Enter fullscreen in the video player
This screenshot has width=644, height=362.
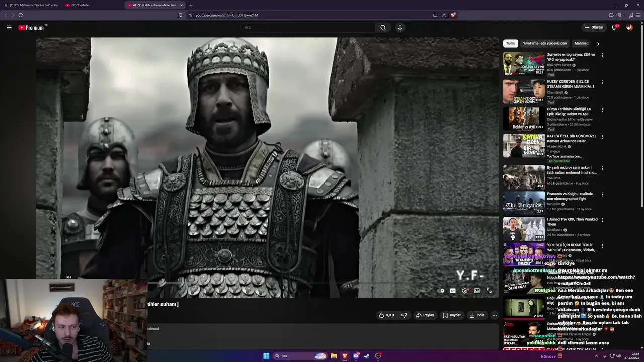(x=489, y=291)
